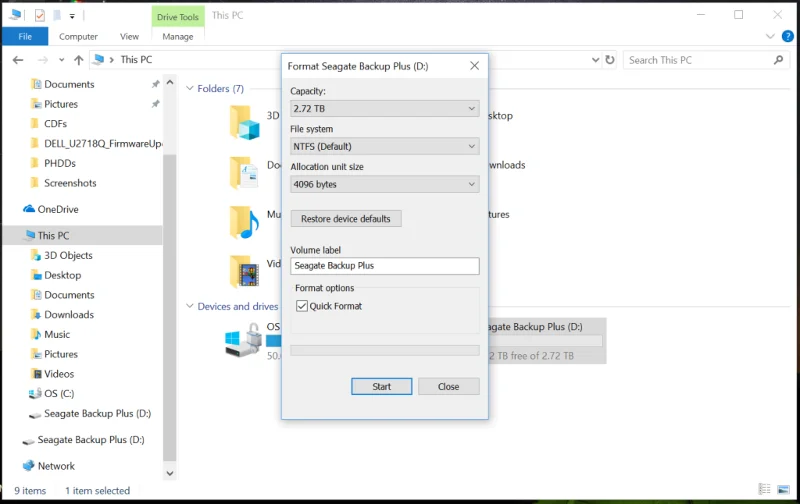
Task: Click the Drive Tools contextual tab
Action: (x=178, y=17)
